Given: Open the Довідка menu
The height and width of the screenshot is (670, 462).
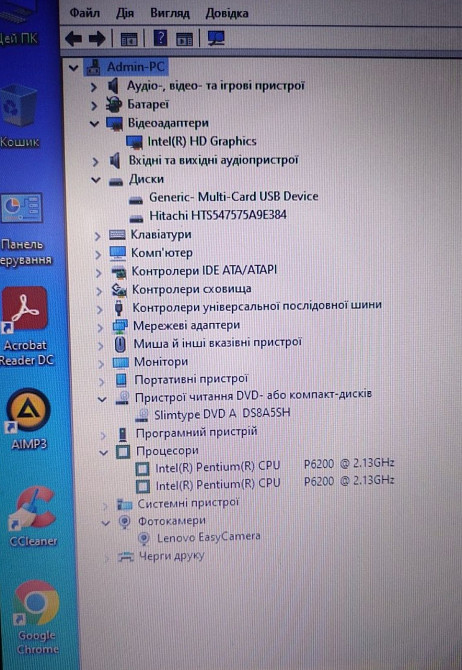Looking at the screenshot, I should pos(227,13).
